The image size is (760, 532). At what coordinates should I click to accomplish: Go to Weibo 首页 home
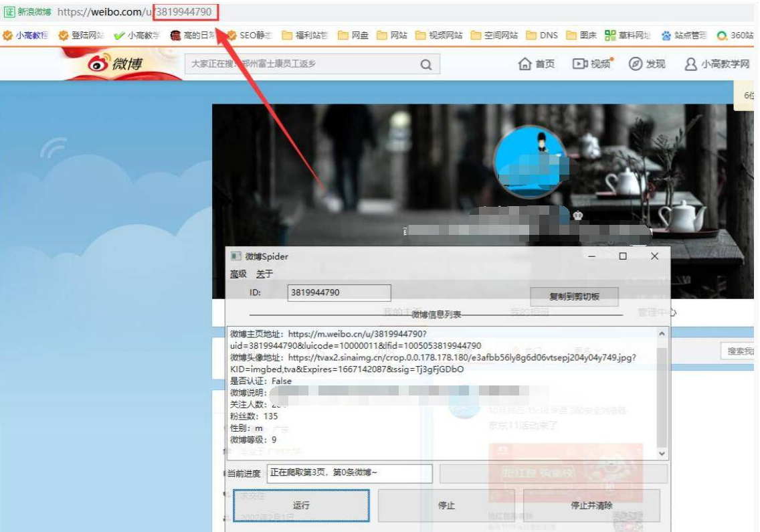(x=537, y=64)
